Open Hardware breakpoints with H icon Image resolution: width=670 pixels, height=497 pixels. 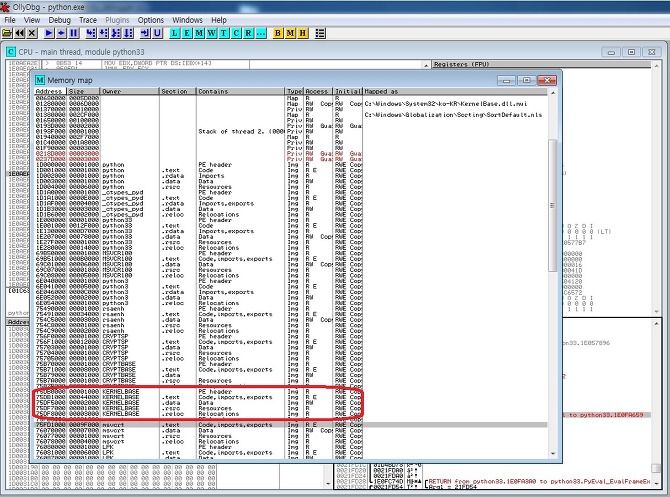303,33
